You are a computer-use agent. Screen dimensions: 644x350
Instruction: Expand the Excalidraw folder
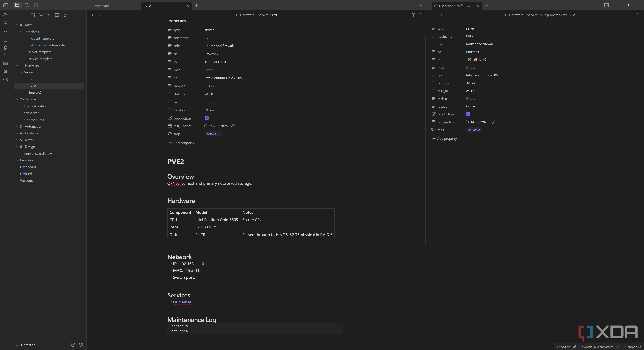(x=17, y=160)
